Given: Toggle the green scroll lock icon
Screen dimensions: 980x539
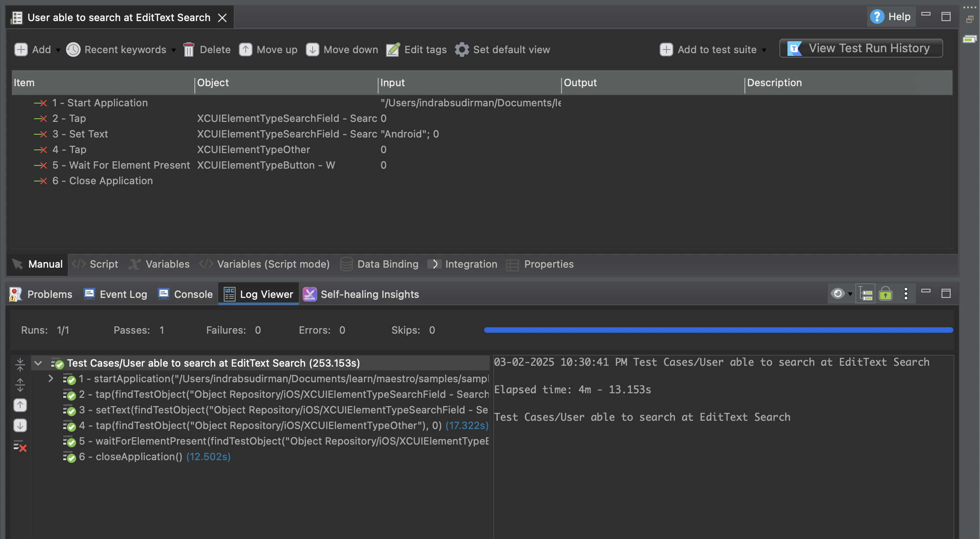Looking at the screenshot, I should [886, 294].
